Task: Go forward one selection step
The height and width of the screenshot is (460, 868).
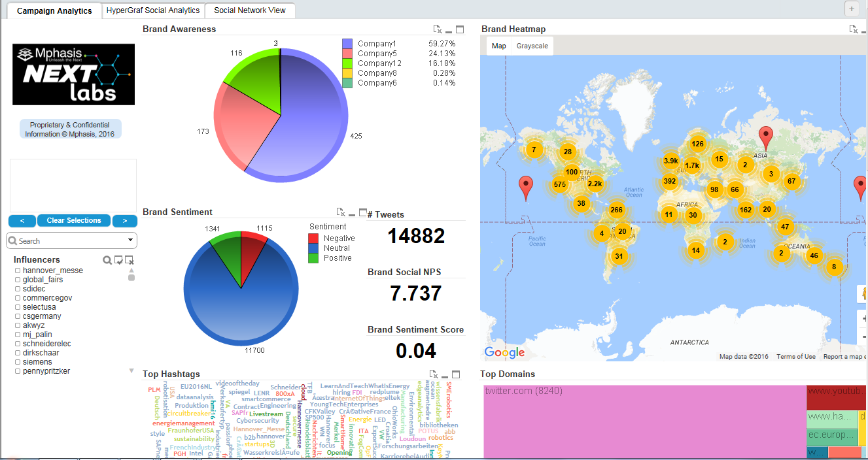Action: (x=125, y=220)
